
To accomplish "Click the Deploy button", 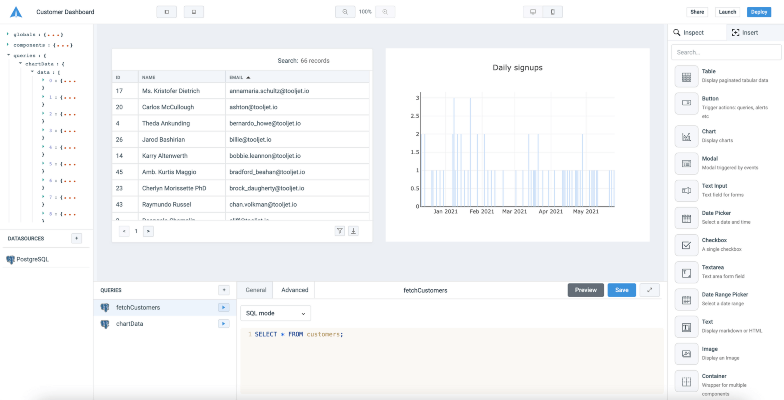I will click(759, 12).
